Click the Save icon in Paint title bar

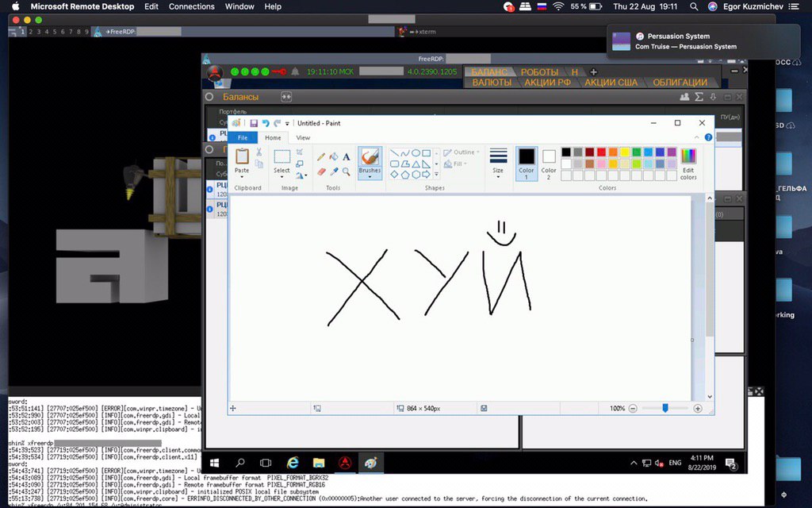[254, 123]
